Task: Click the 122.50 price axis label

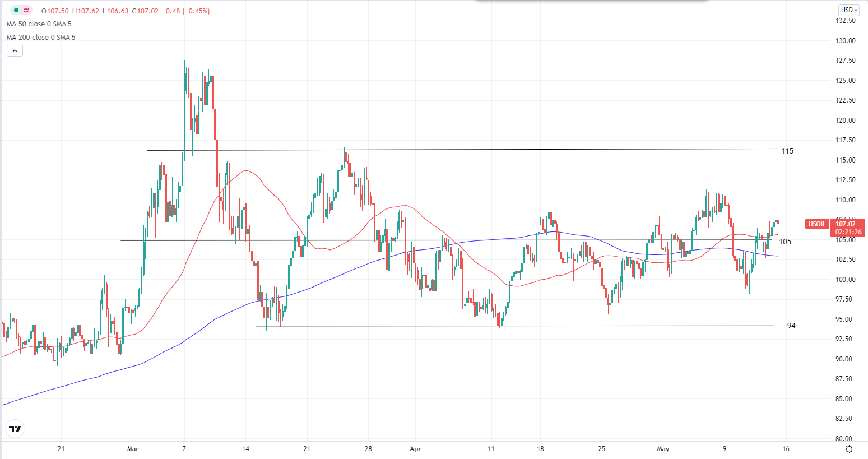Action: click(x=845, y=100)
